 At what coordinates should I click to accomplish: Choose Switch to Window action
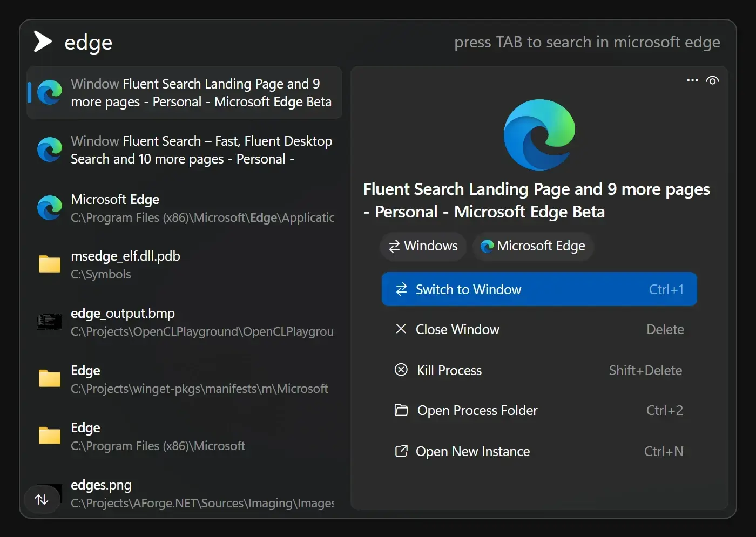pos(539,289)
